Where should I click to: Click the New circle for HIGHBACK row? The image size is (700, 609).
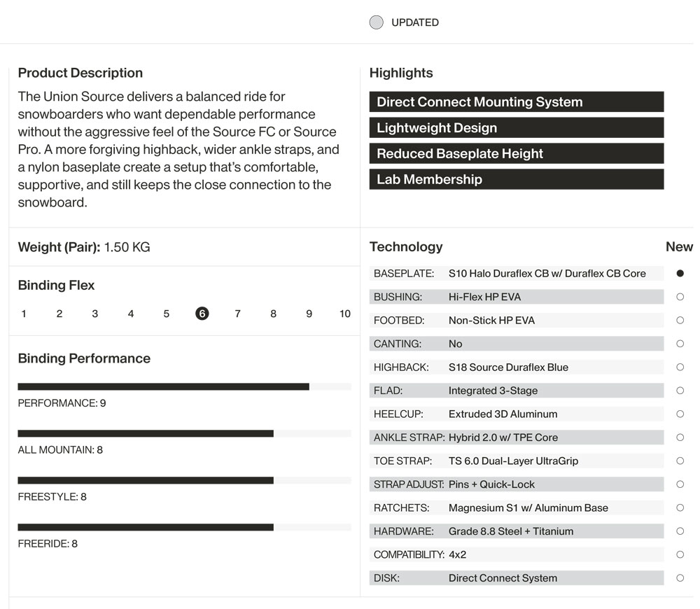click(x=680, y=367)
